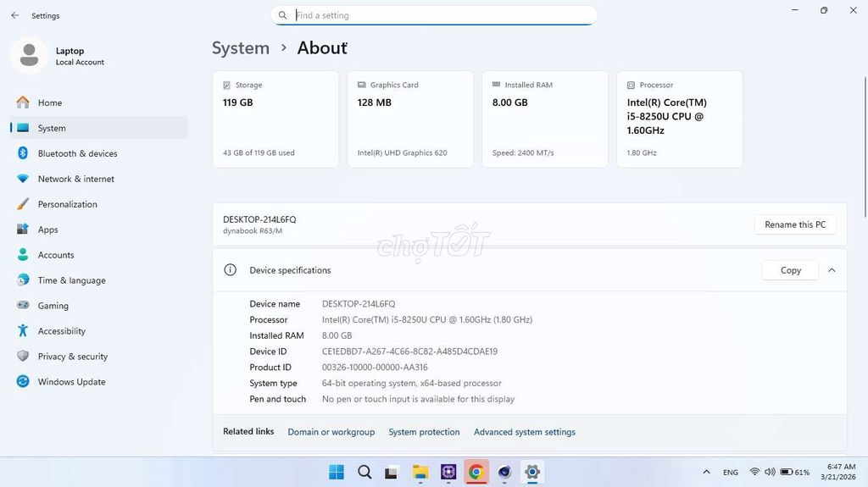
Task: Click the Home house icon in the sidebar
Action: (23, 102)
